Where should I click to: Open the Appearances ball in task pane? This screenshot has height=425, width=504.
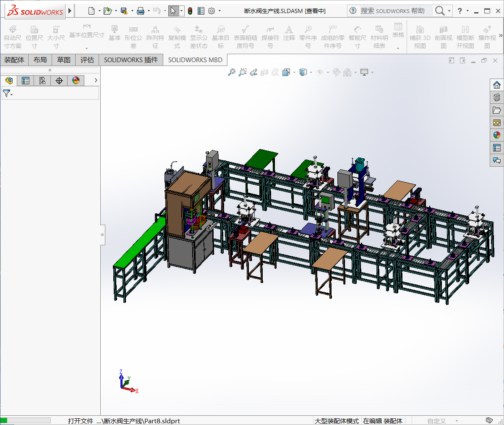[x=497, y=135]
